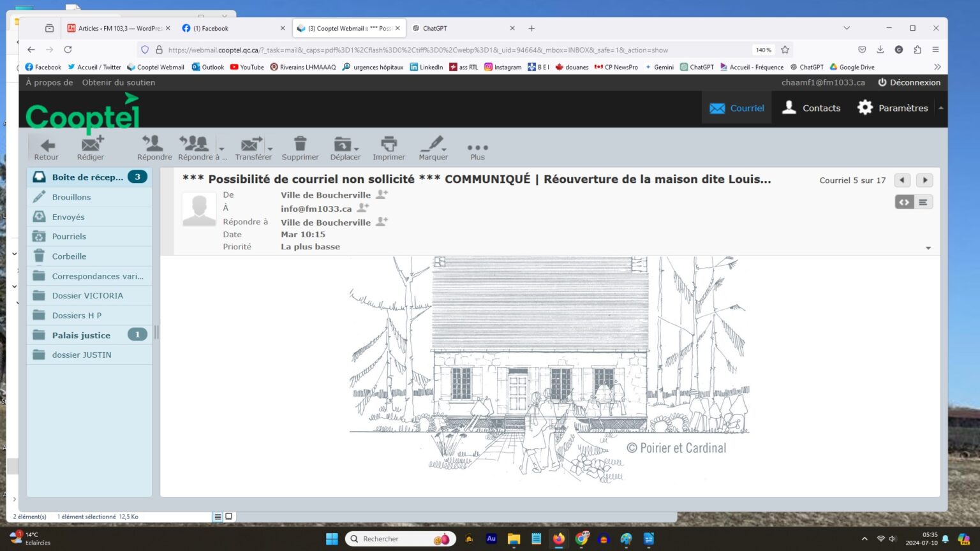Click the Retour back arrow icon
Viewport: 980px width, 551px height.
coord(46,147)
